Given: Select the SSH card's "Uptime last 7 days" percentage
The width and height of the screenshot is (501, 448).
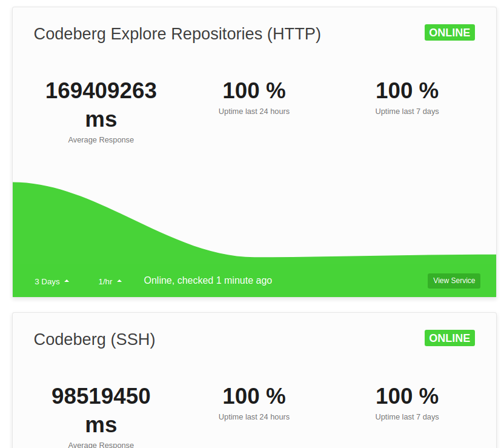Looking at the screenshot, I should pos(407,396).
